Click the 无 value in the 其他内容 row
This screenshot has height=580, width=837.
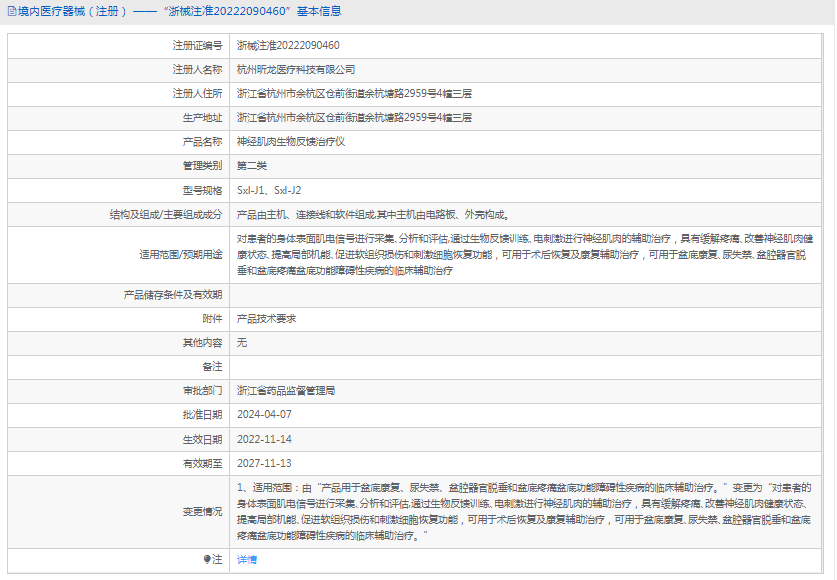click(x=242, y=343)
